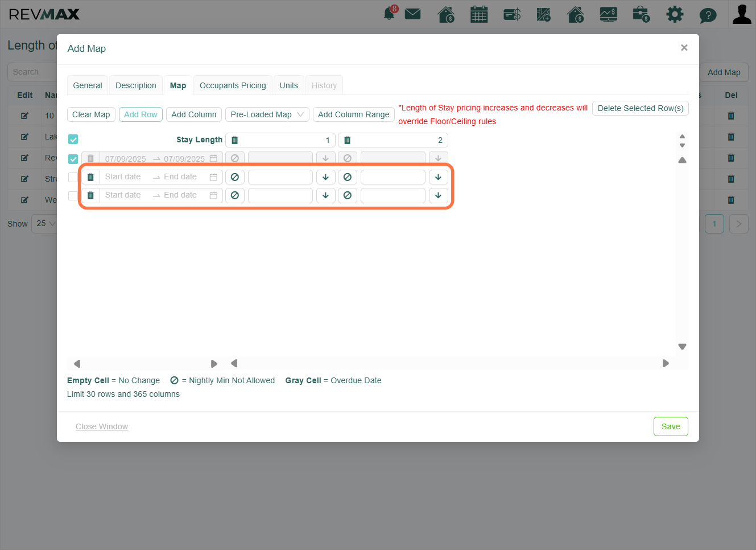
Task: Delete Stay Length column 2 via trash icon
Action: [x=347, y=140]
